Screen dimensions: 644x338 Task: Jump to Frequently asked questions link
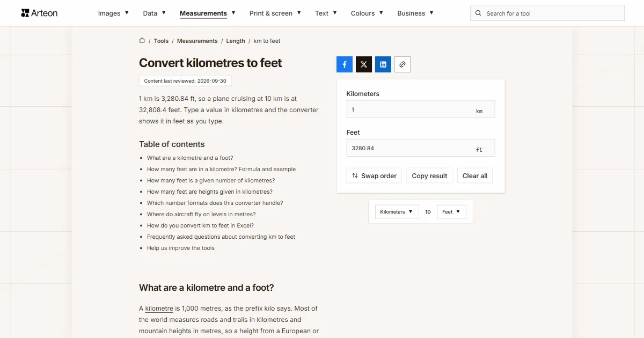tap(221, 237)
